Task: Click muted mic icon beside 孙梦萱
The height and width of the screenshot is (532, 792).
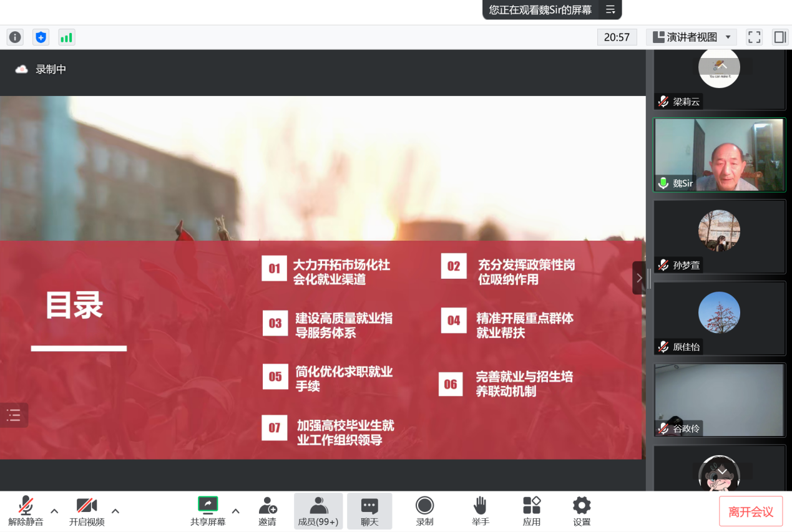Action: pos(663,265)
